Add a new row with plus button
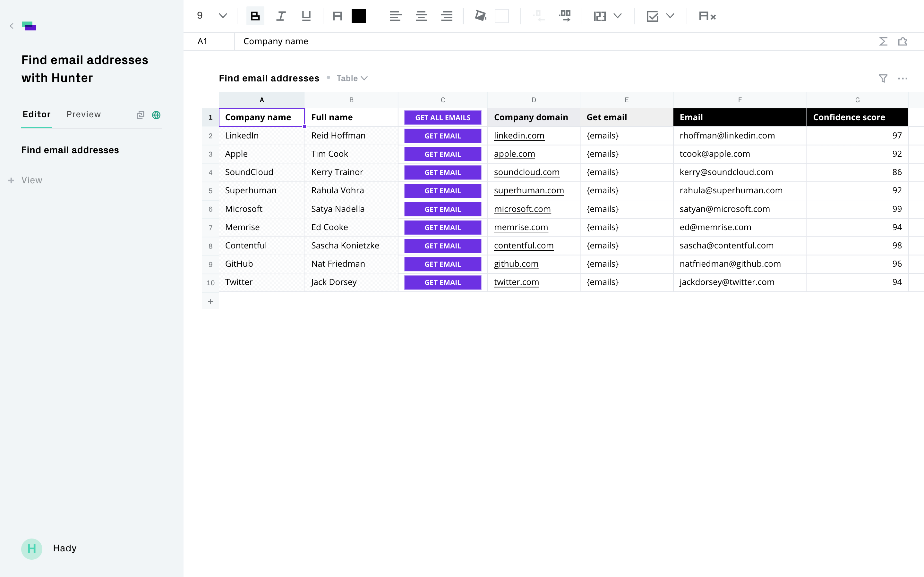924x577 pixels. pyautogui.click(x=210, y=301)
